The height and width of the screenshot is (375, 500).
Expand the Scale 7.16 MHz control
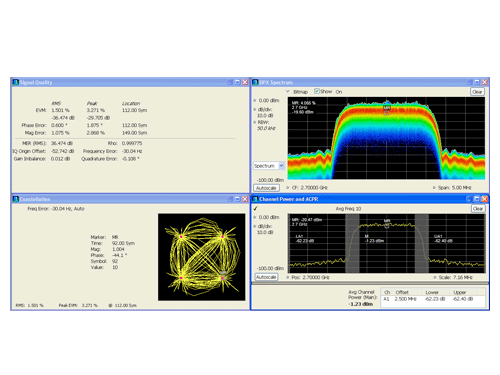click(x=435, y=277)
